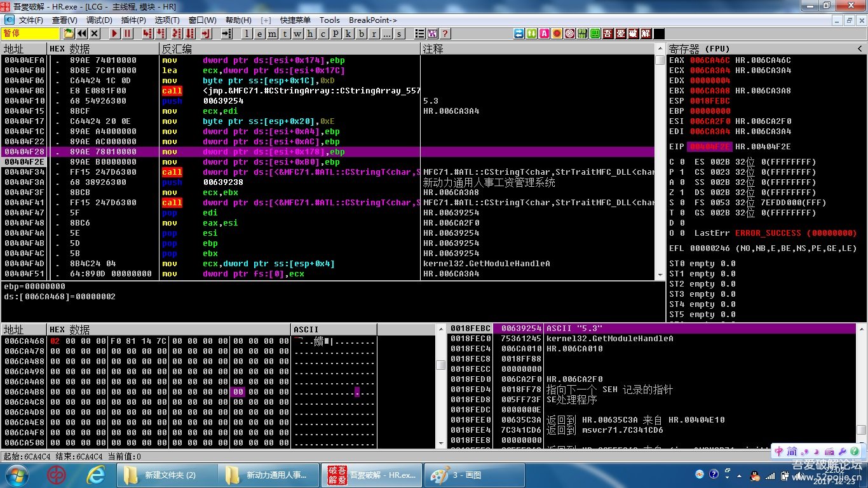The width and height of the screenshot is (868, 488).
Task: Click the orange icon with red dot
Action: click(557, 34)
